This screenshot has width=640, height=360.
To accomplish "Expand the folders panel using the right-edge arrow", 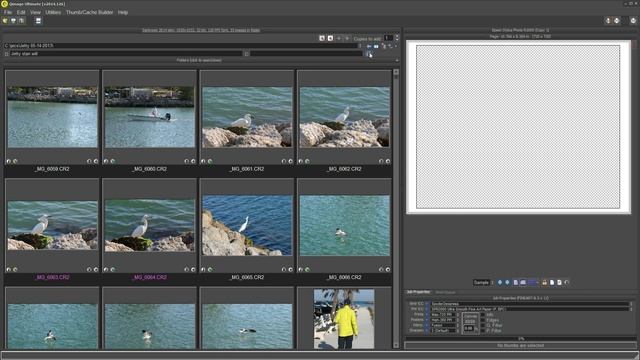I will click(397, 60).
